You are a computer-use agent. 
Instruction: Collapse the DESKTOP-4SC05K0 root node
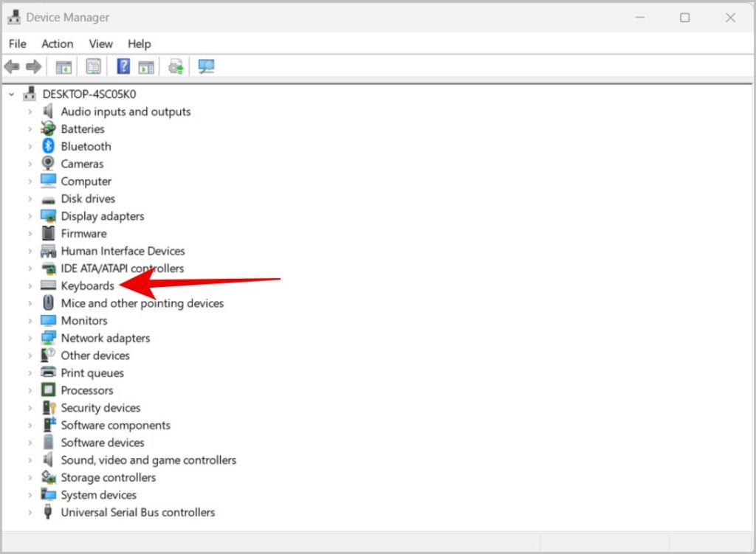click(11, 94)
